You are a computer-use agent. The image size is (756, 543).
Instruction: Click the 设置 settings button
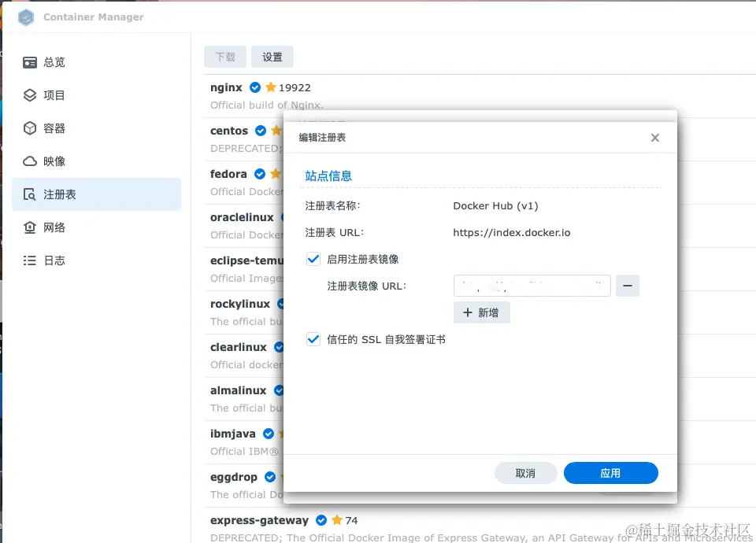[272, 57]
